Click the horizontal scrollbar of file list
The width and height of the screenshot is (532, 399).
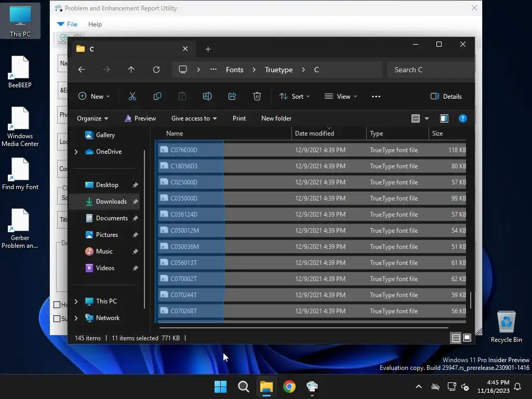303,328
